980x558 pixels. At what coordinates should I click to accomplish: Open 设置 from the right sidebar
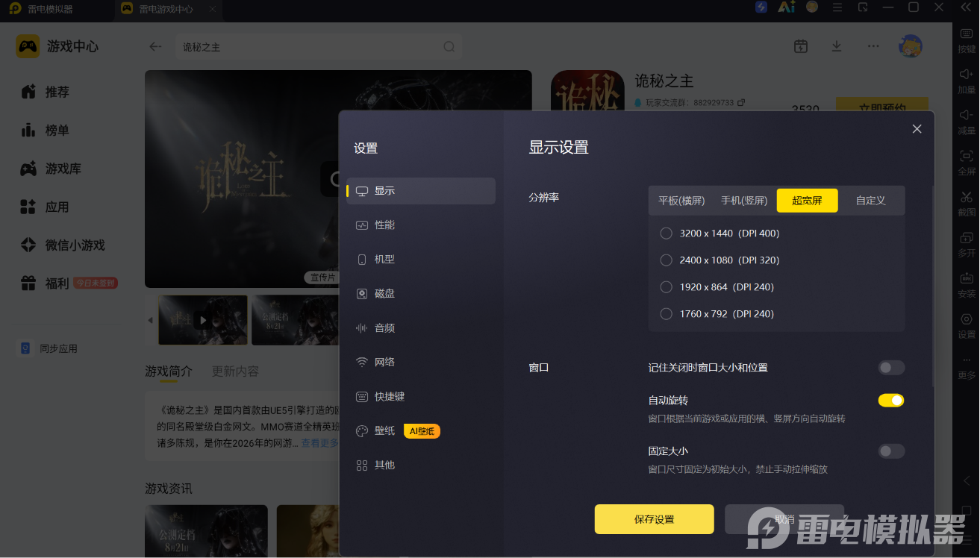coord(967,326)
